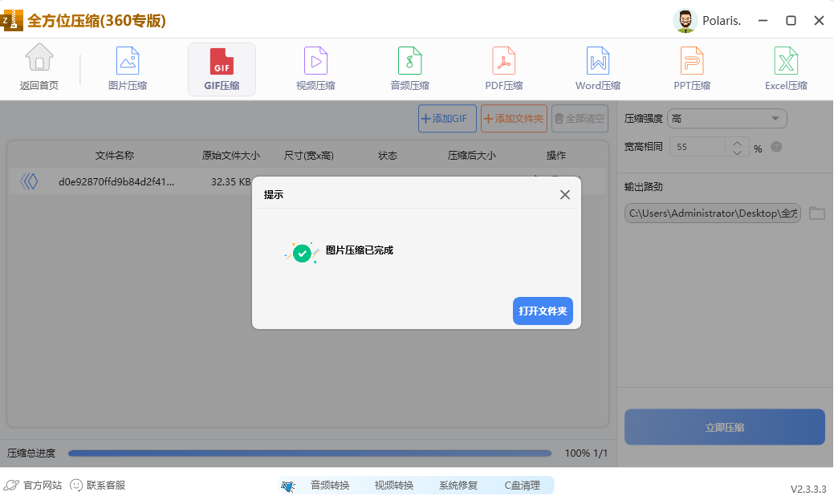The height and width of the screenshot is (504, 834).
Task: Click the 返回首页 home icon
Action: tap(39, 67)
